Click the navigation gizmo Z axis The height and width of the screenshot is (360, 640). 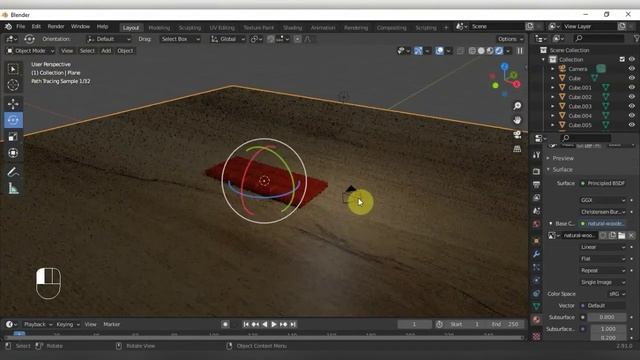504,67
